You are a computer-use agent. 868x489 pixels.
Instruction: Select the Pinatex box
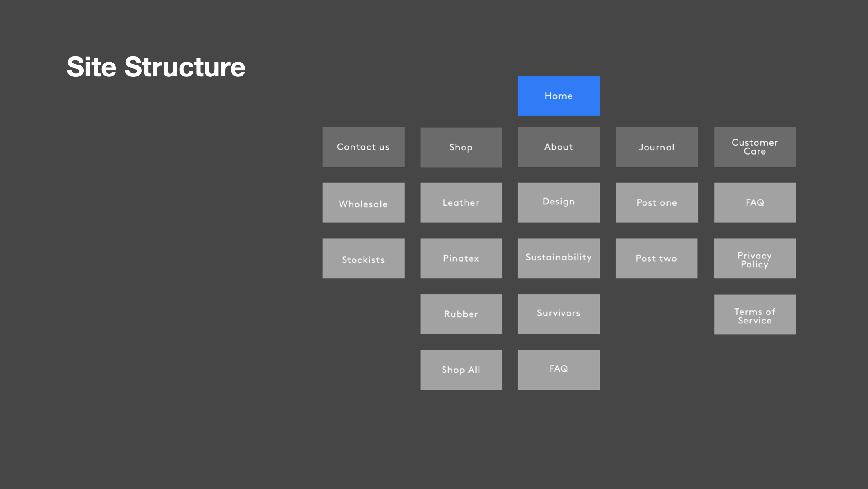[x=461, y=258]
